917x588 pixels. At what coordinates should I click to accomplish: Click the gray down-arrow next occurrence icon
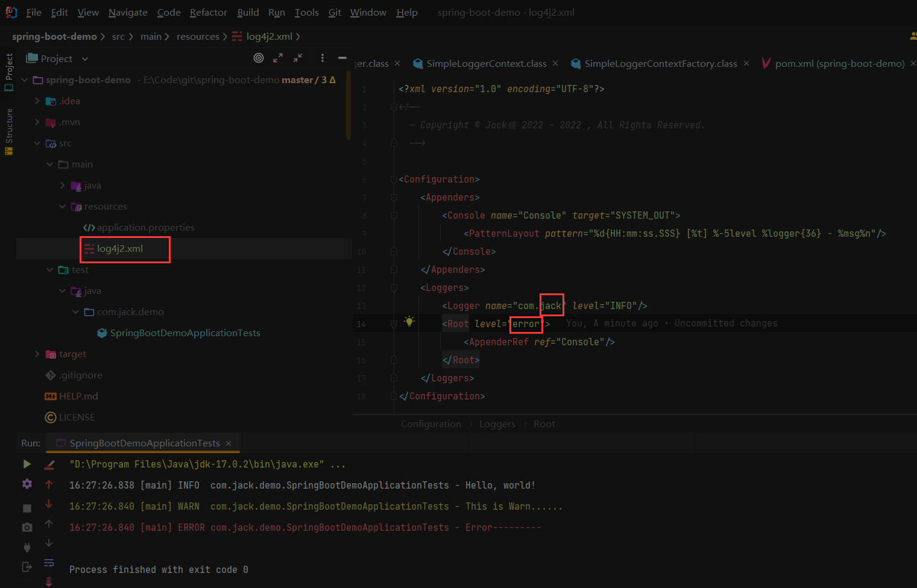pyautogui.click(x=49, y=543)
